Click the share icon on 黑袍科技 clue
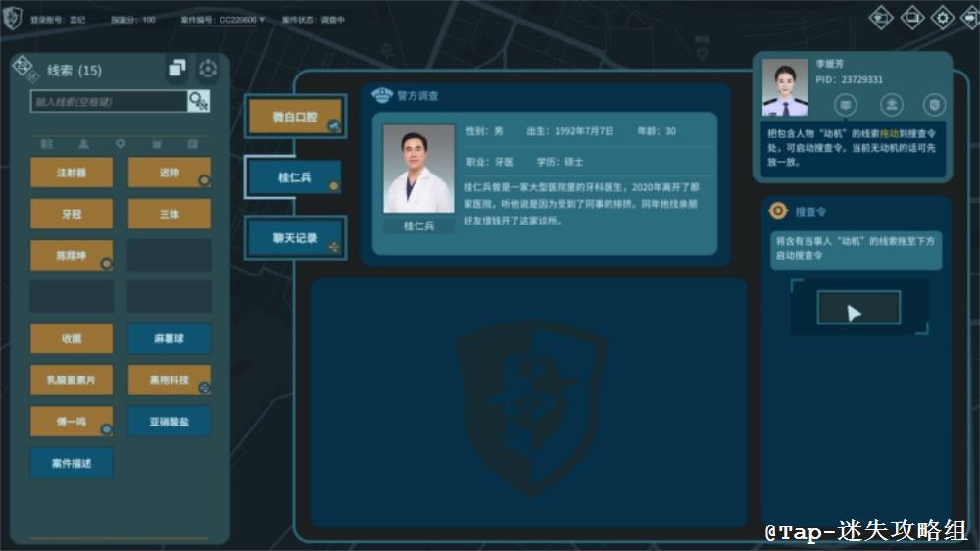The height and width of the screenshot is (551, 980). point(204,388)
